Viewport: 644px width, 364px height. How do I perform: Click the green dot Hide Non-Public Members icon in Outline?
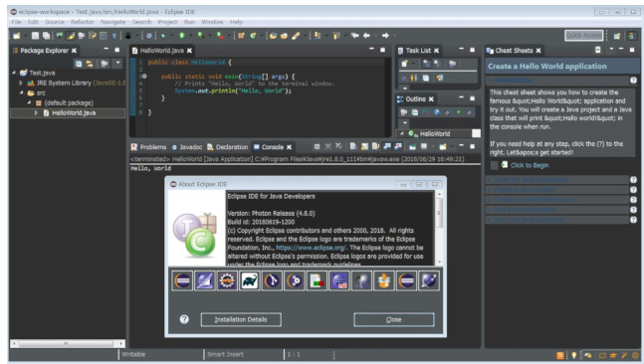tap(458, 112)
